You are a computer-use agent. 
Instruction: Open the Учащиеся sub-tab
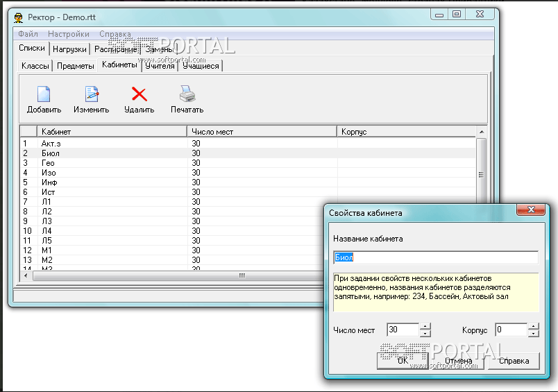coord(201,66)
